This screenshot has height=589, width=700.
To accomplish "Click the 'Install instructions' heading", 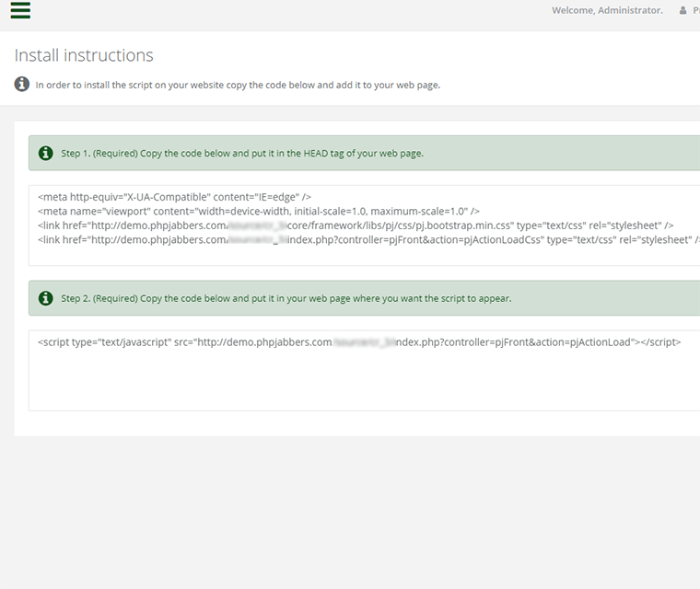I will pyautogui.click(x=84, y=55).
